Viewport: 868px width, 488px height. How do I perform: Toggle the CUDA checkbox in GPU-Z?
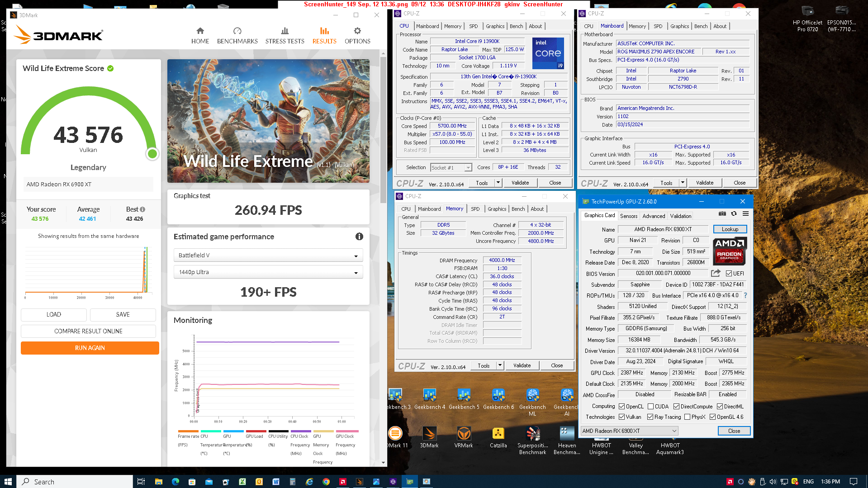point(650,406)
